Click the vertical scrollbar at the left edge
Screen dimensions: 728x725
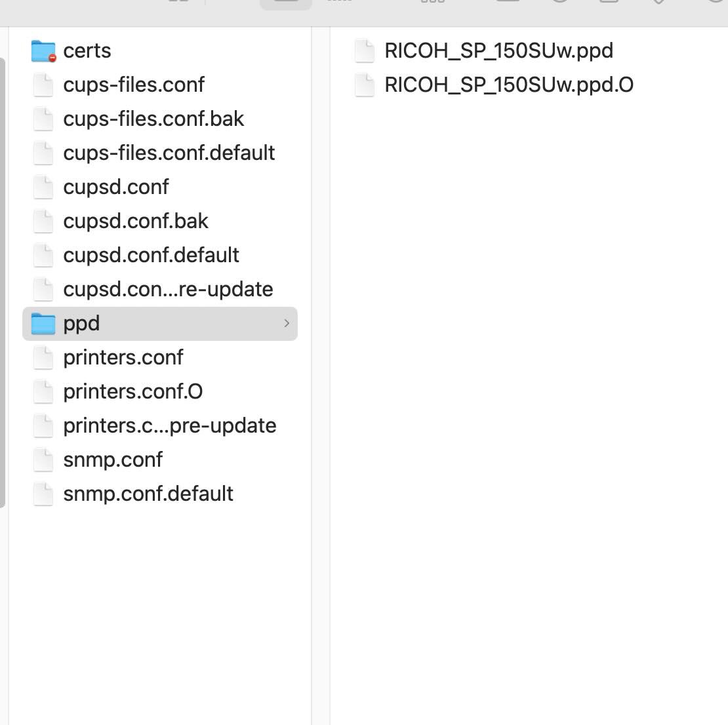click(3, 282)
